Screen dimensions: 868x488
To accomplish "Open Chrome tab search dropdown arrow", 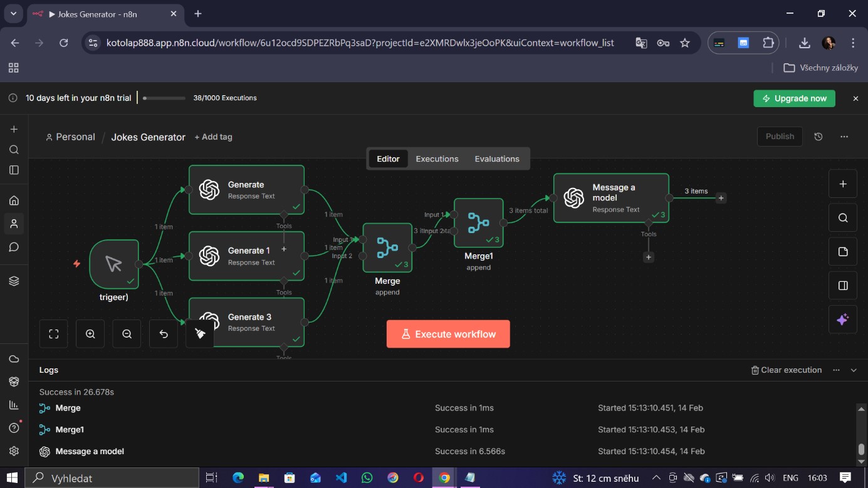I will 13,14.
